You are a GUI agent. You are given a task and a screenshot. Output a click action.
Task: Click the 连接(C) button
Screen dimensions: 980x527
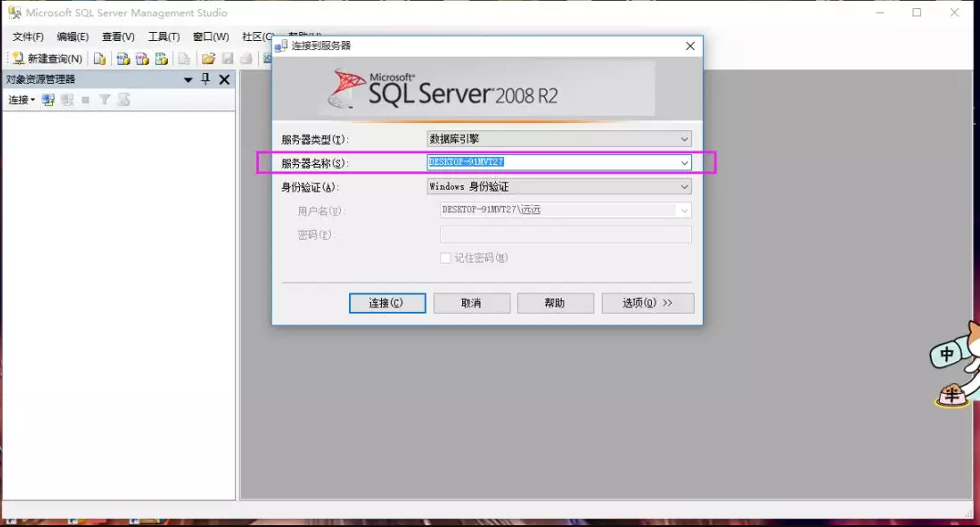387,303
